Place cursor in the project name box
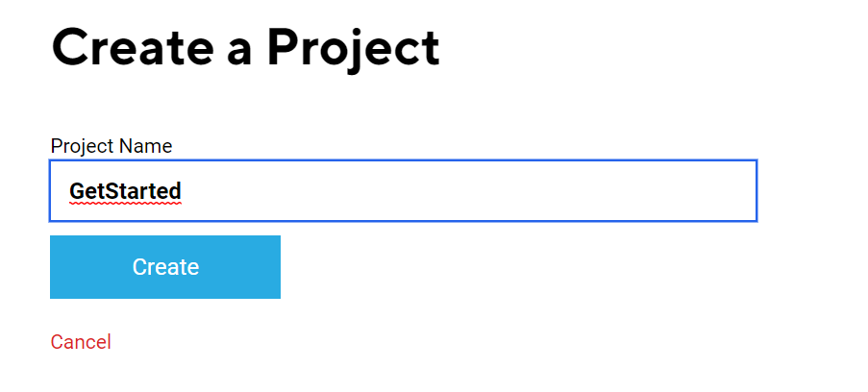Viewport: 868px width, 392px height. (x=403, y=191)
